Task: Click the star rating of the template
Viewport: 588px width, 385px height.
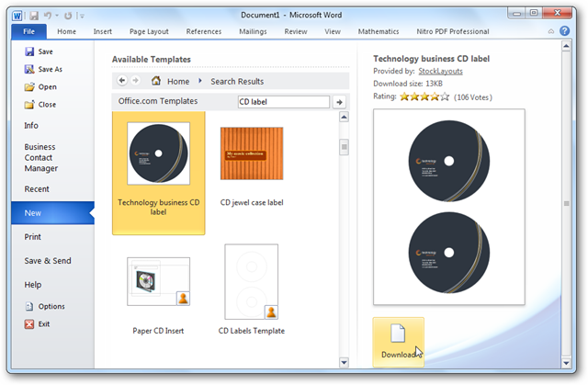Action: tap(424, 97)
